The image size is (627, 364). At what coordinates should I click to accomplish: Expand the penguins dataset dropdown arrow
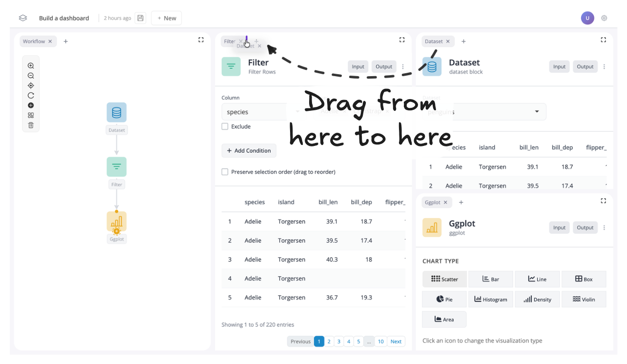pyautogui.click(x=537, y=112)
